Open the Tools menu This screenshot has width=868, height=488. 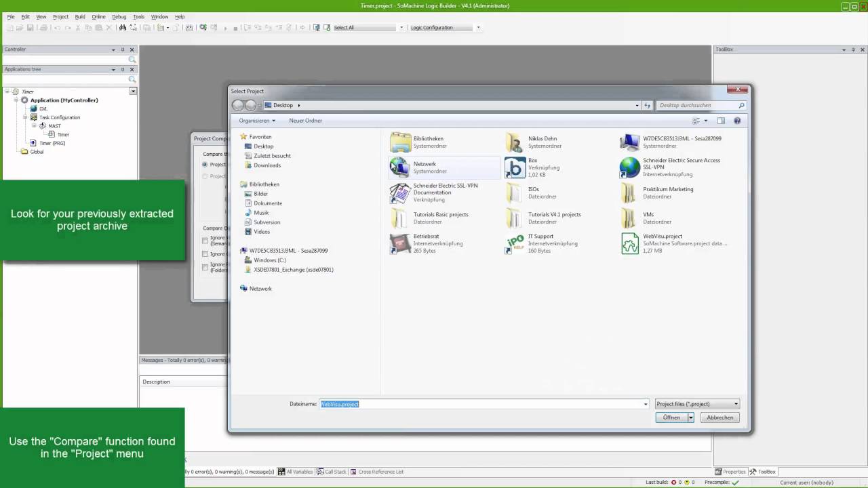click(138, 16)
